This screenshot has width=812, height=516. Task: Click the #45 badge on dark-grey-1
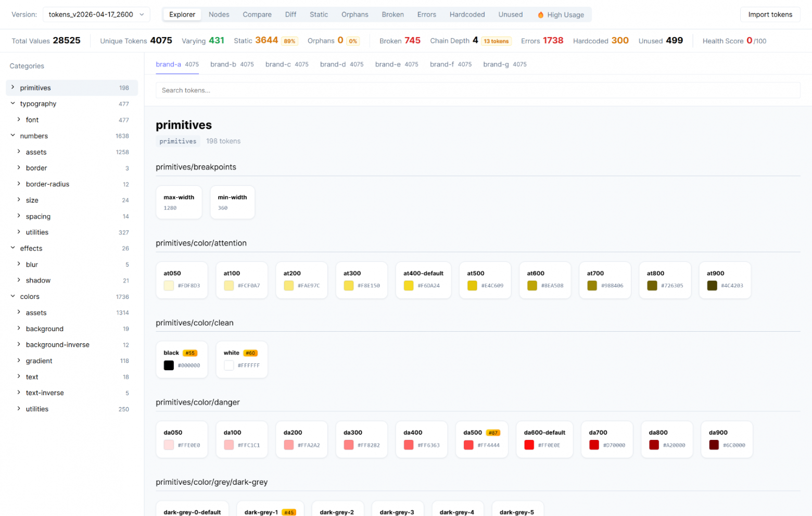(x=289, y=512)
